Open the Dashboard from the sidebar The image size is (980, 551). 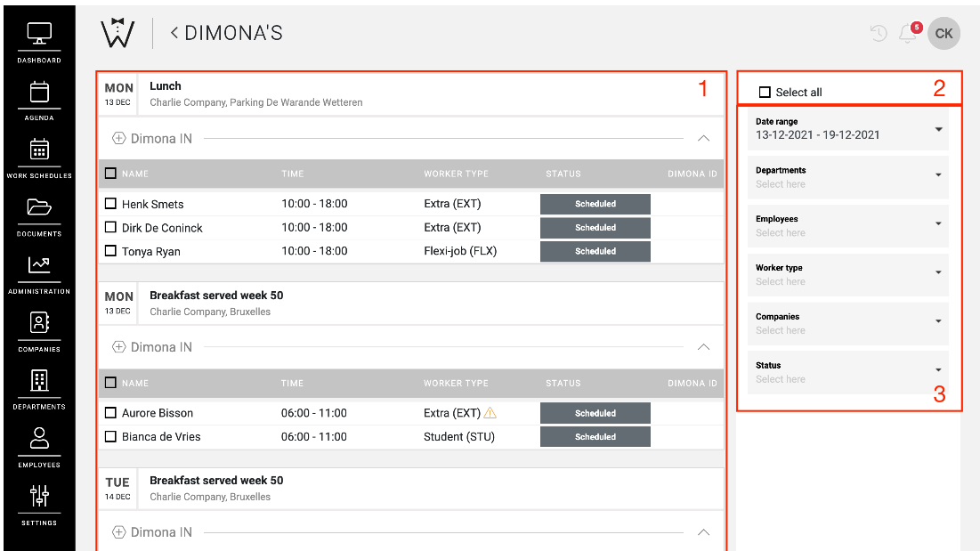tap(38, 35)
